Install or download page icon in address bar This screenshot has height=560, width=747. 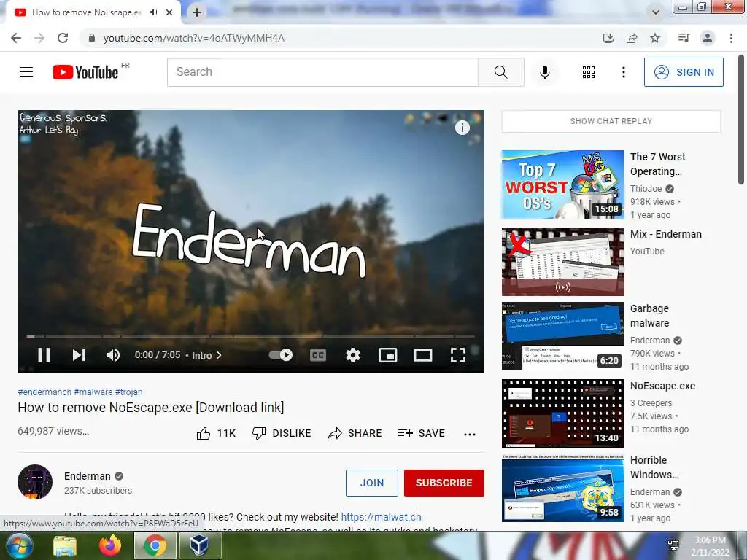[x=608, y=38]
